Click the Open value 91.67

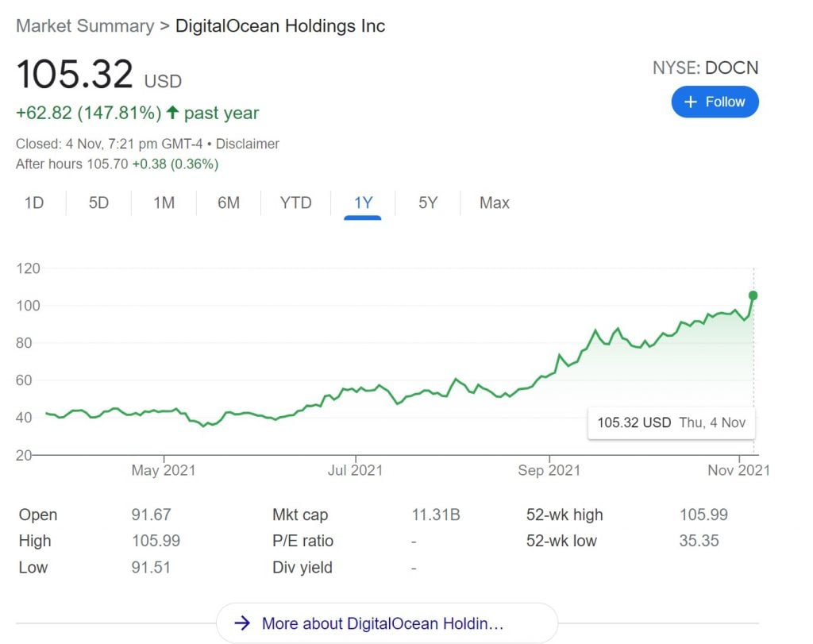pyautogui.click(x=151, y=515)
